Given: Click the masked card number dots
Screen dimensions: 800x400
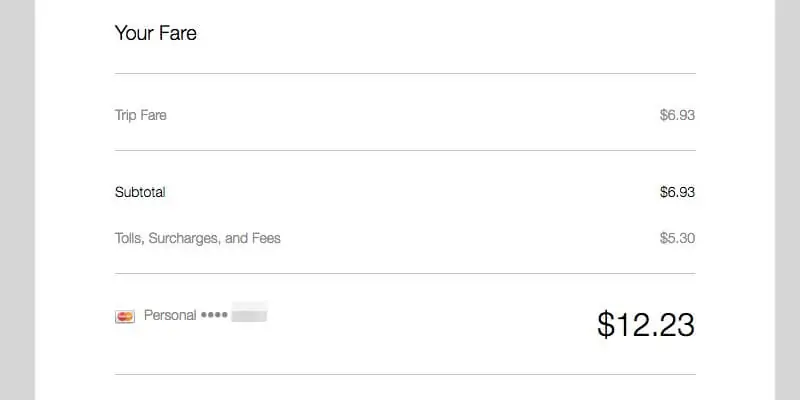Looking at the screenshot, I should (214, 315).
